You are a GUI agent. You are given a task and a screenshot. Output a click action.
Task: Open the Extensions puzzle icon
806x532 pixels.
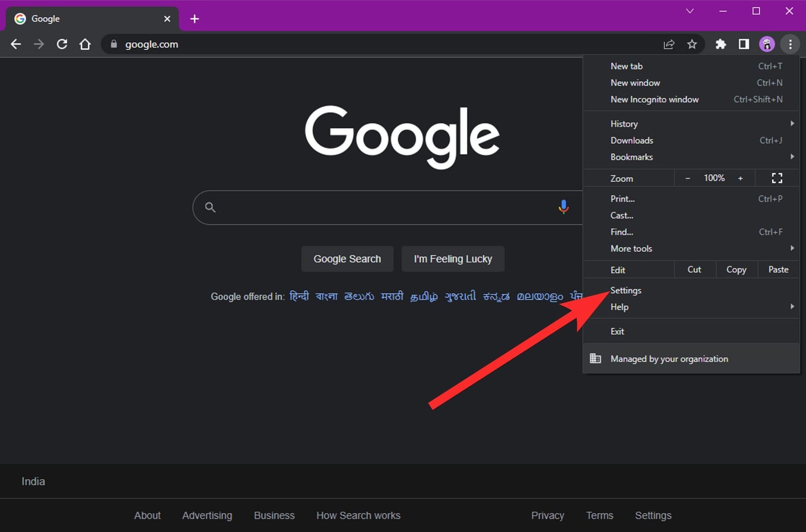pyautogui.click(x=720, y=44)
